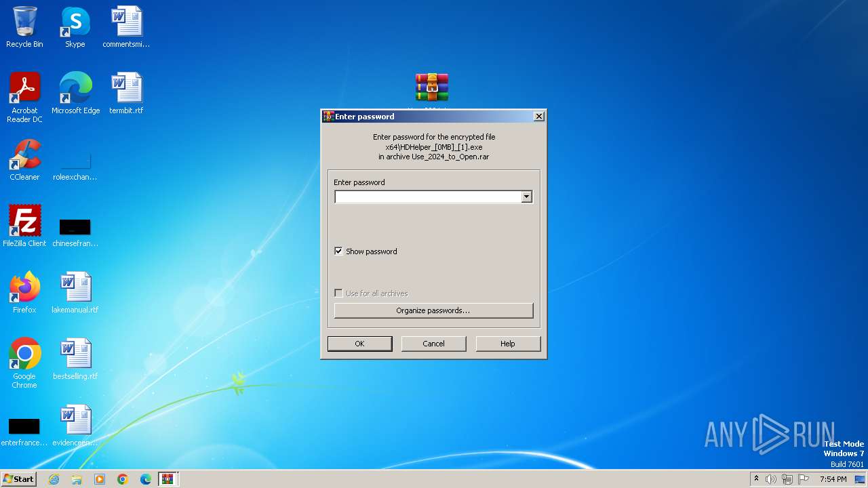Open the Windows Start menu
This screenshot has width=868, height=488.
[19, 479]
